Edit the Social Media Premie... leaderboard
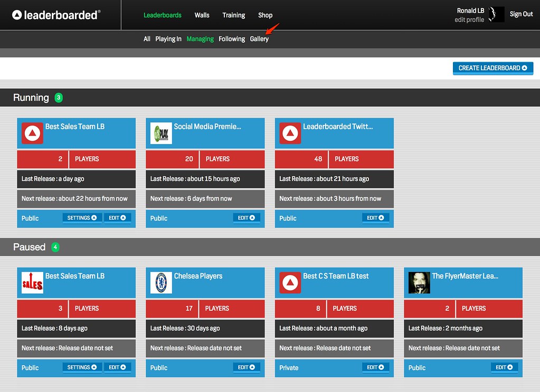Screen dimensions: 540x392 click(x=246, y=218)
